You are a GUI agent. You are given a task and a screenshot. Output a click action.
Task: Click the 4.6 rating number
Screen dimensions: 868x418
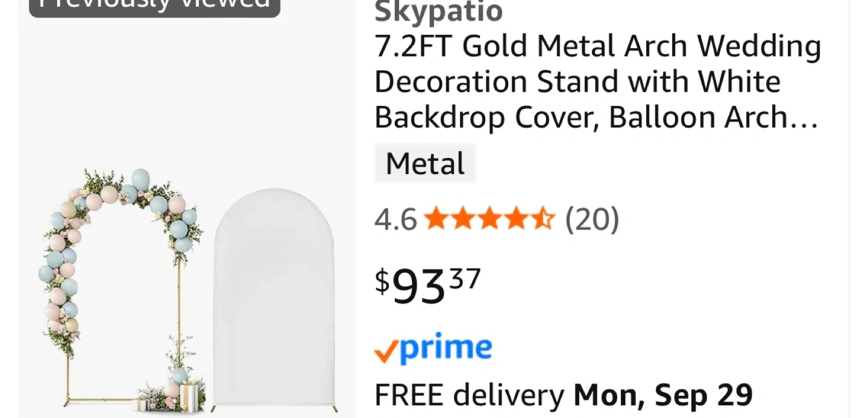click(395, 219)
